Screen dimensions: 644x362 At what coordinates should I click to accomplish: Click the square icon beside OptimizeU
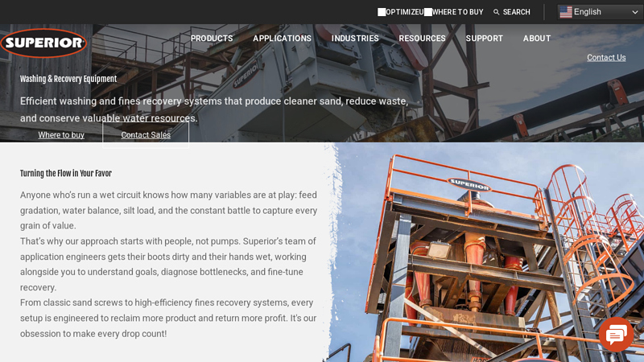(382, 12)
